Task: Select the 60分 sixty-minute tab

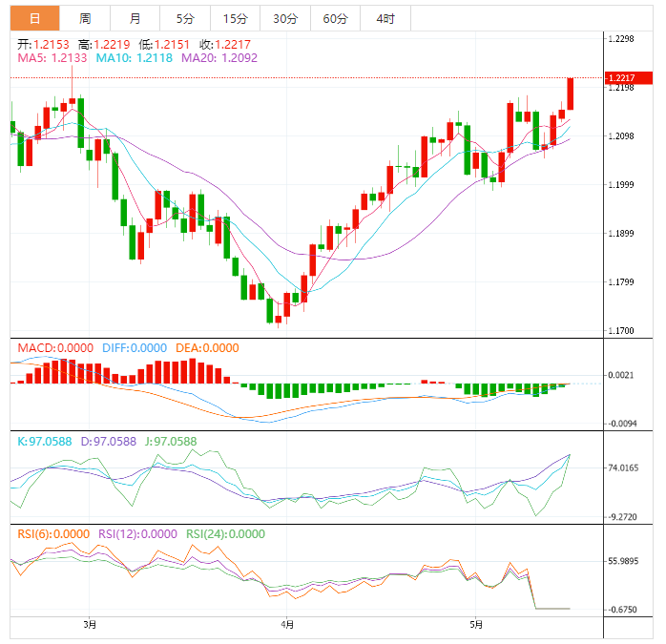Action: coord(335,18)
